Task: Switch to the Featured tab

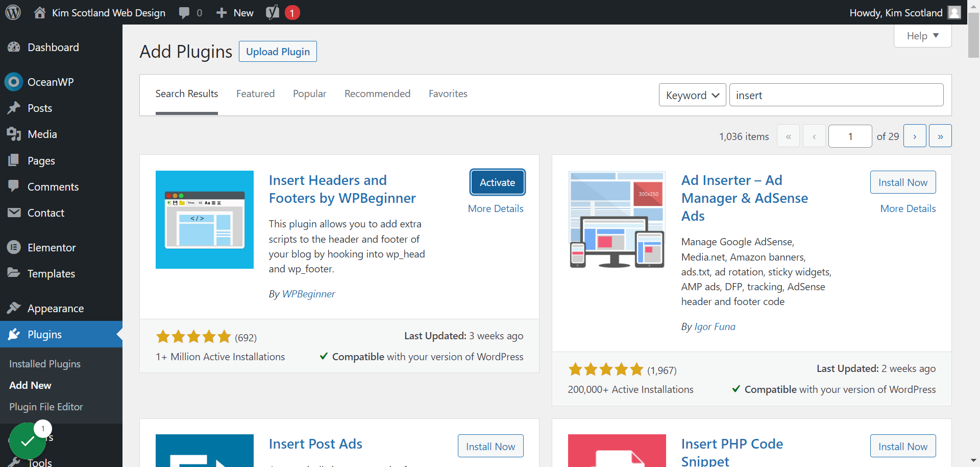Action: pos(255,94)
